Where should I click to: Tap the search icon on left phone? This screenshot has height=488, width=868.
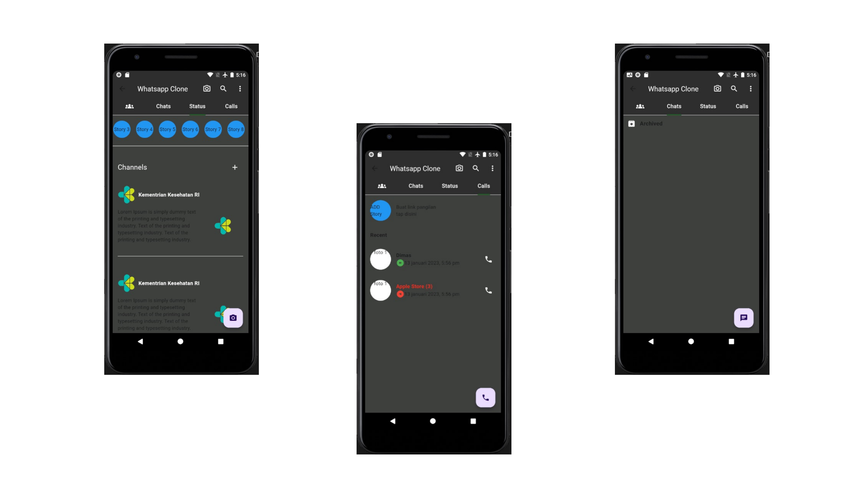[x=223, y=88]
